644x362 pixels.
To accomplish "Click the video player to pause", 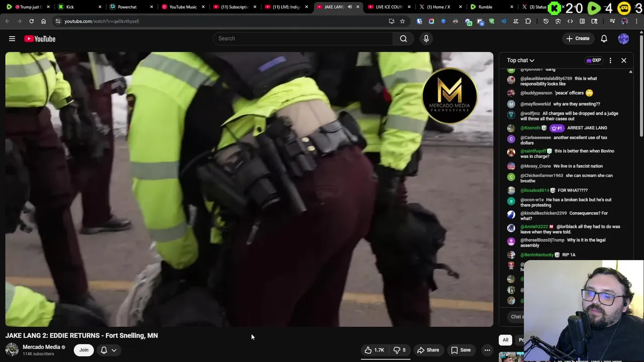I will 249,189.
